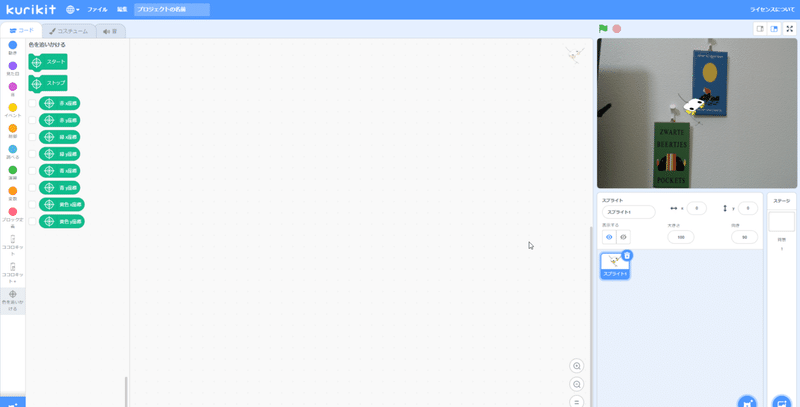Reset workspace zoom with equals button
Viewport: 800px width, 407px height.
(577, 402)
